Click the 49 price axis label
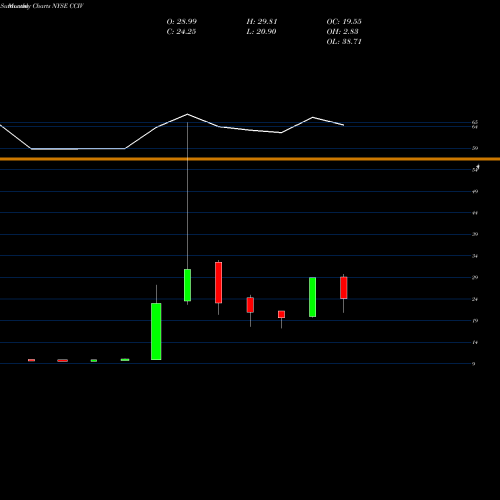This screenshot has width=500, height=500. [x=475, y=191]
